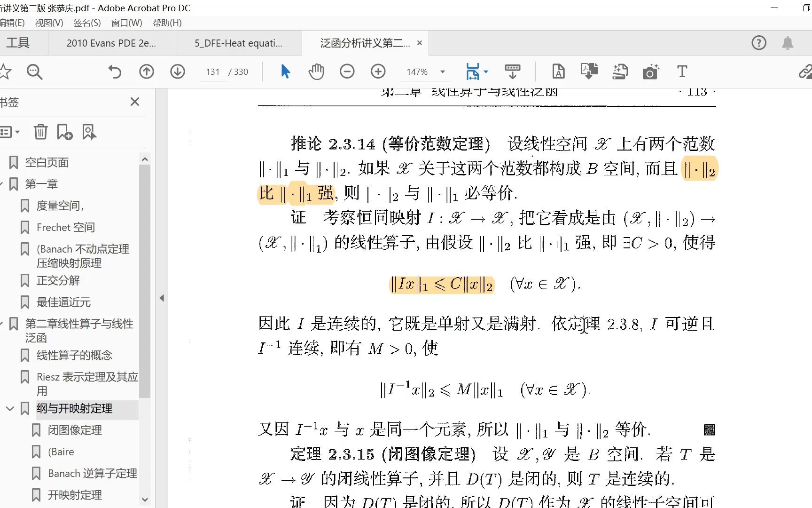Open 线性算子的概念 bookmark

coord(74,356)
